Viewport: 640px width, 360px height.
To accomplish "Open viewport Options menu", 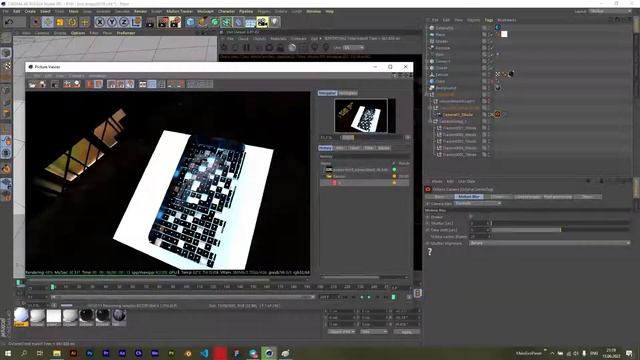I will point(78,33).
